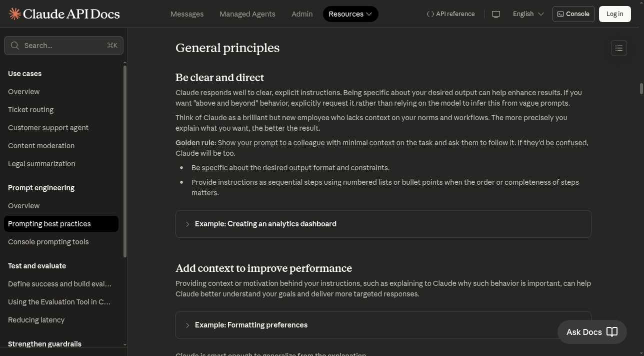The image size is (644, 356).
Task: Click the General principles heading
Action: point(227,48)
